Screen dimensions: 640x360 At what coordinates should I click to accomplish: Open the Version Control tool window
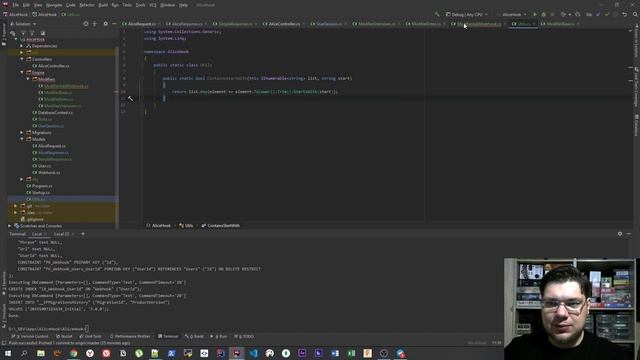(x=30, y=336)
